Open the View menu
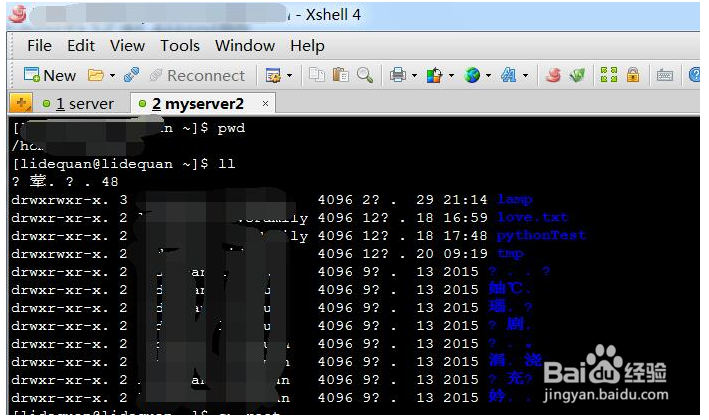 pos(128,46)
